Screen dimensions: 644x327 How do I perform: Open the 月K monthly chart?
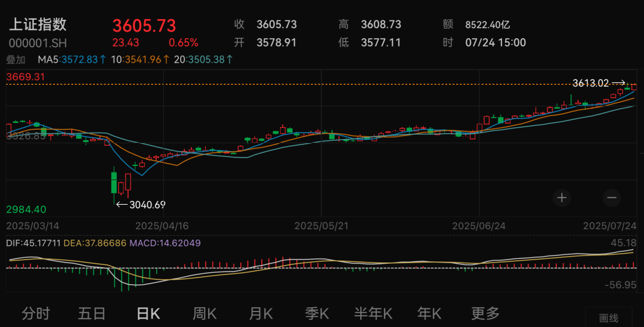(x=261, y=313)
